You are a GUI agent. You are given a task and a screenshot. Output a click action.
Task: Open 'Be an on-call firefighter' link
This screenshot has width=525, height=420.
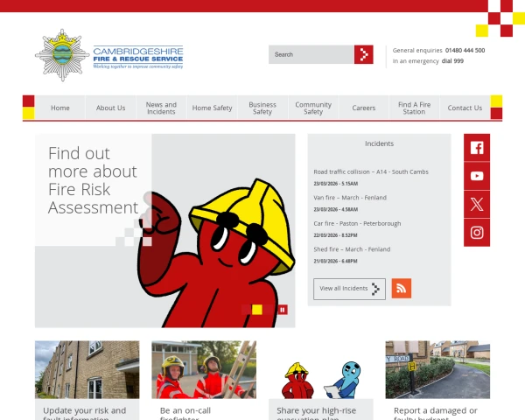point(185,414)
